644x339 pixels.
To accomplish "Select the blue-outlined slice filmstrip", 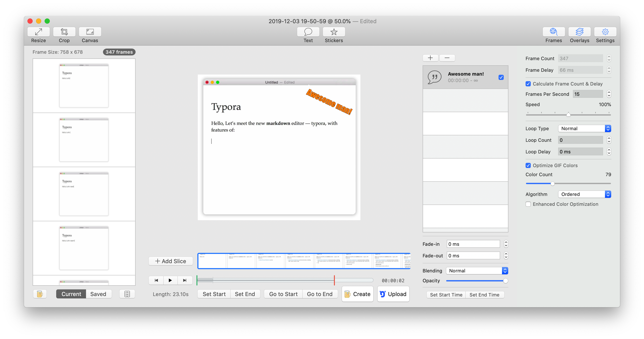I will point(304,261).
